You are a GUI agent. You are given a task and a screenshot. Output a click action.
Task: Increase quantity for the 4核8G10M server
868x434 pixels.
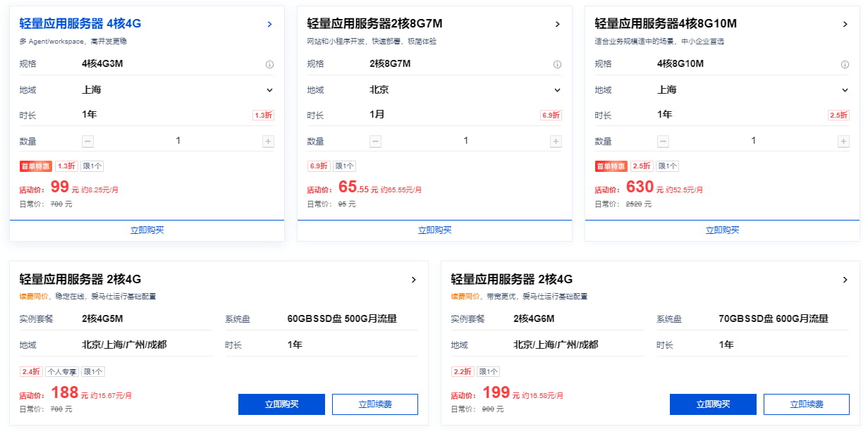pos(843,141)
